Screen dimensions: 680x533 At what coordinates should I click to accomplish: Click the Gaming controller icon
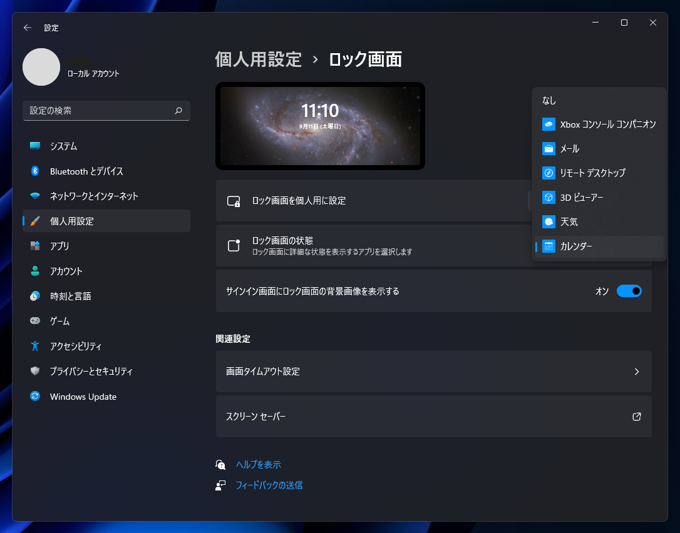[35, 321]
